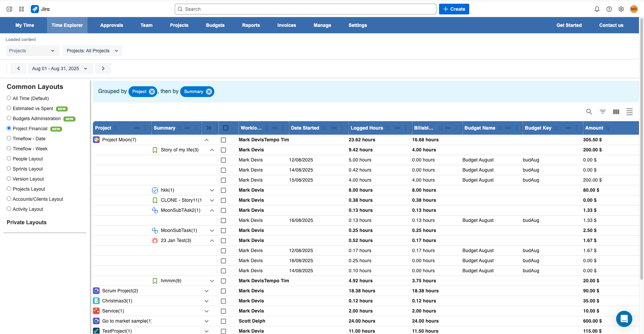The image size is (644, 334).
Task: Open the Aug 01 - Aug 31, 2025 date picker
Action: coord(60,68)
